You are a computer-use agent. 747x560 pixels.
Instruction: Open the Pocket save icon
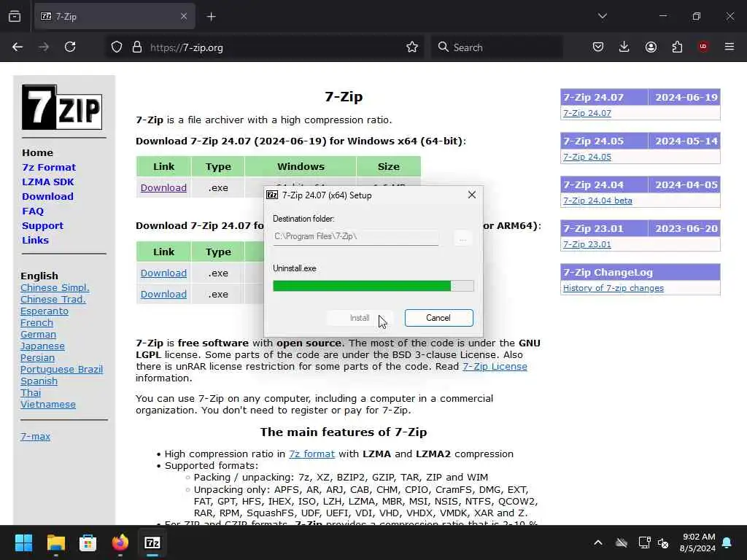(x=598, y=47)
